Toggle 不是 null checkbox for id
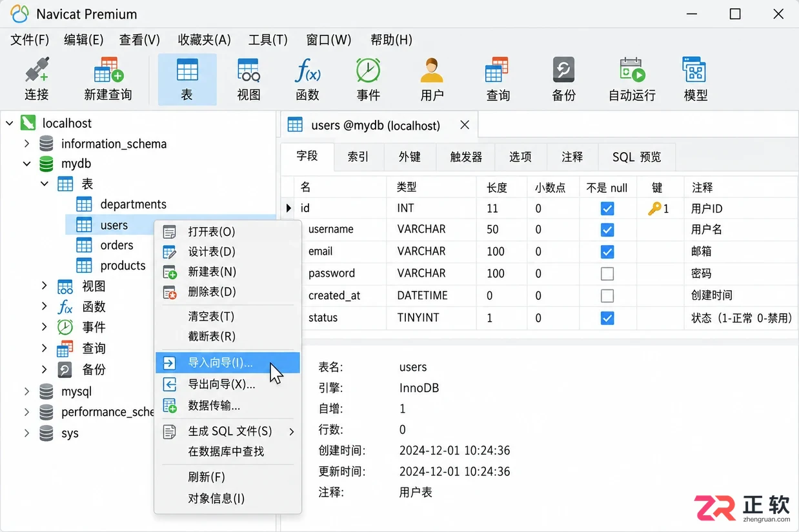799x532 pixels. point(607,209)
